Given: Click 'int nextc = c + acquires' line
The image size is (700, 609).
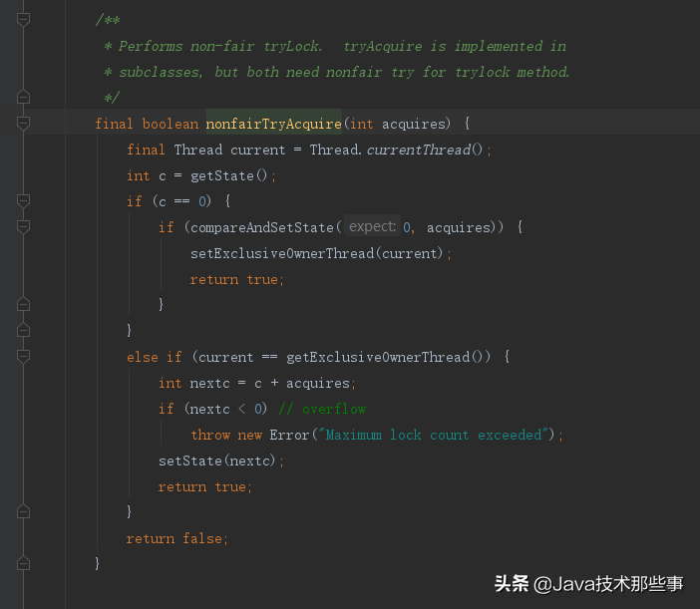Looking at the screenshot, I should coord(257,384).
